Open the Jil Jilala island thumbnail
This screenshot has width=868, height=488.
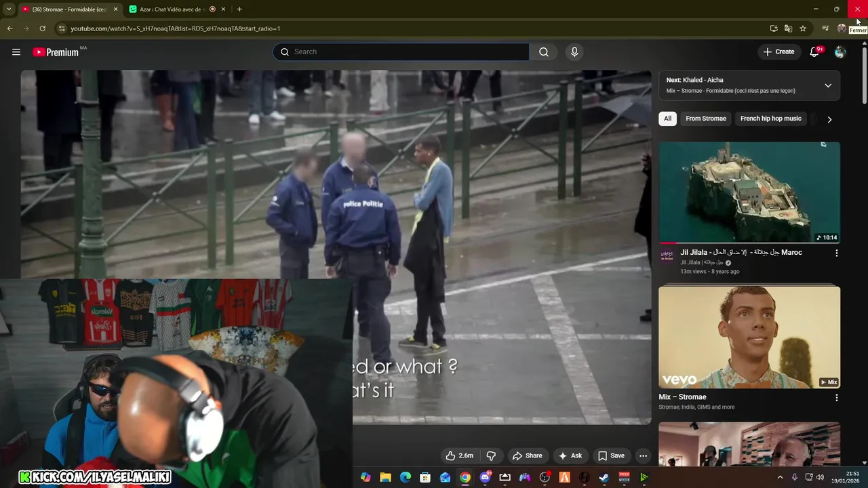coord(749,192)
